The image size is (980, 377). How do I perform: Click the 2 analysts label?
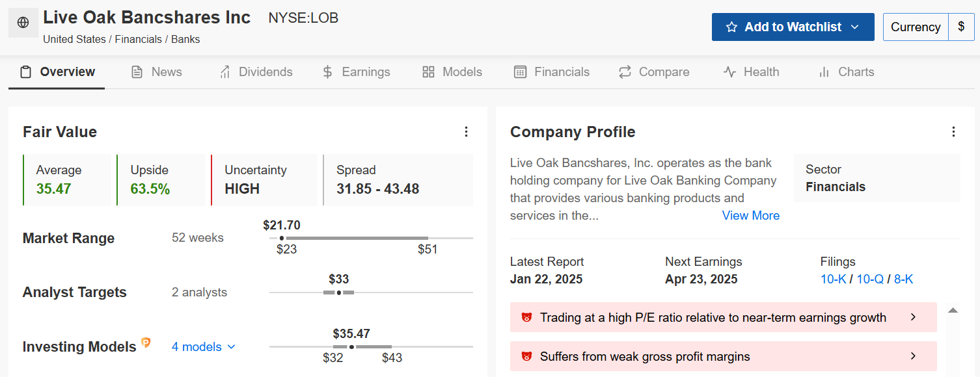pyautogui.click(x=199, y=292)
